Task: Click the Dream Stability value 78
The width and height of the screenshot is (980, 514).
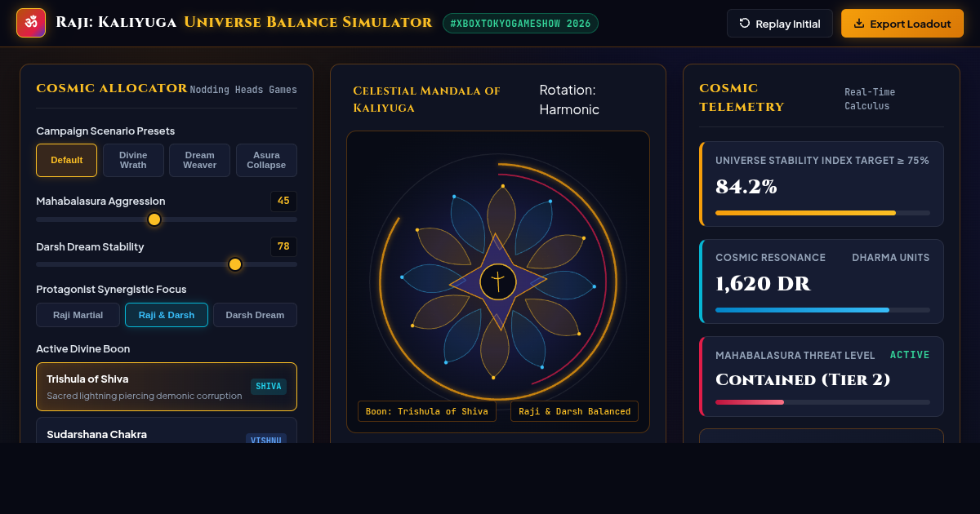Action: (283, 246)
